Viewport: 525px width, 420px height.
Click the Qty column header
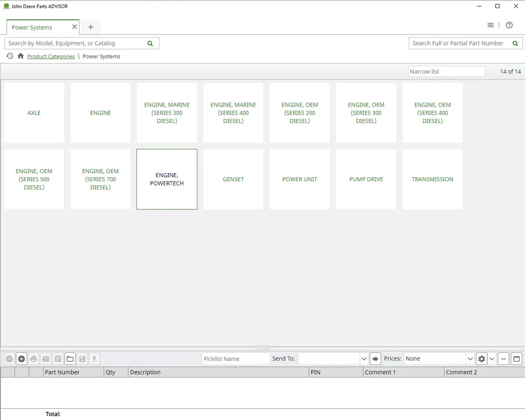pyautogui.click(x=116, y=372)
